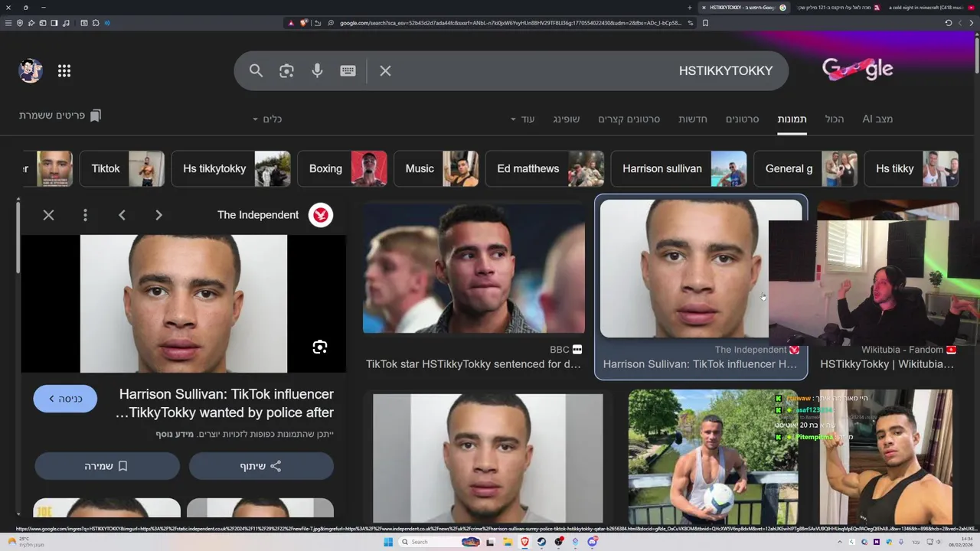Open the saved items (פריטים ששמרת) link
The width and height of the screenshot is (980, 551).
60,116
